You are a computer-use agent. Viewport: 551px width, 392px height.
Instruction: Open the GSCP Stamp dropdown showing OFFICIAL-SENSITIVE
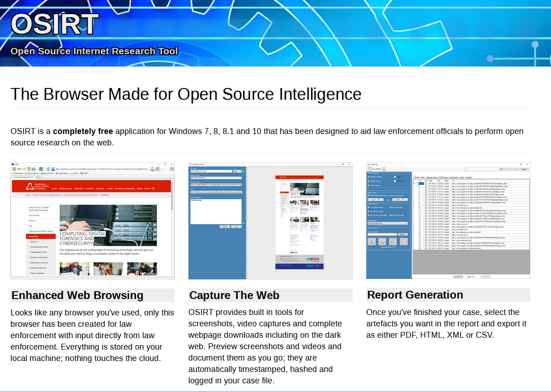pyautogui.click(x=387, y=223)
